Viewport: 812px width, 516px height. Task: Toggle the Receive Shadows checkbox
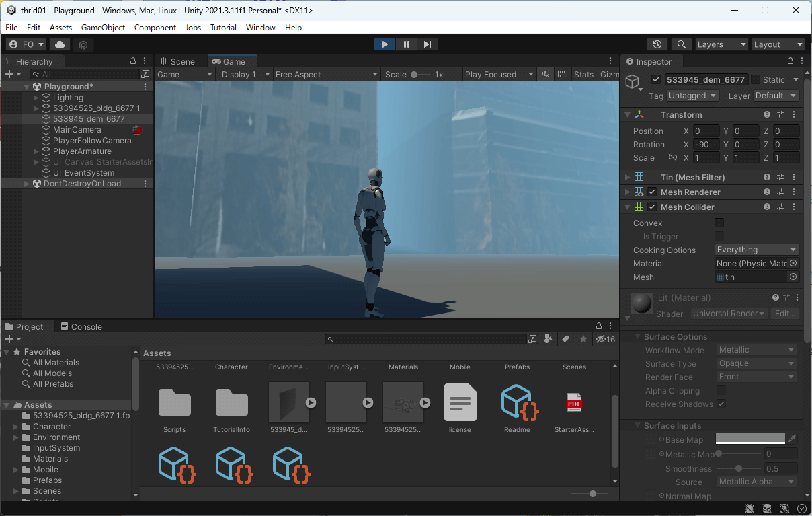(x=721, y=404)
